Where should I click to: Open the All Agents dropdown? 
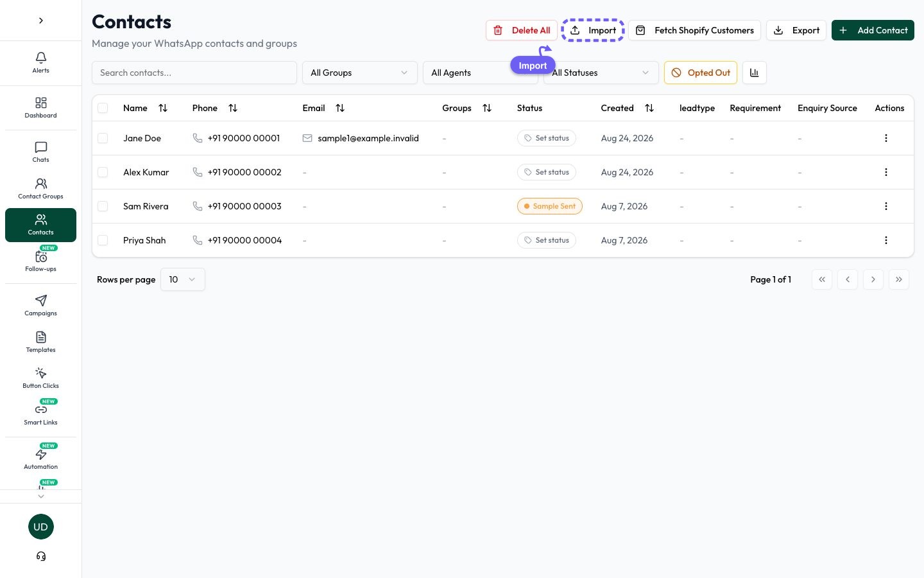click(x=480, y=73)
